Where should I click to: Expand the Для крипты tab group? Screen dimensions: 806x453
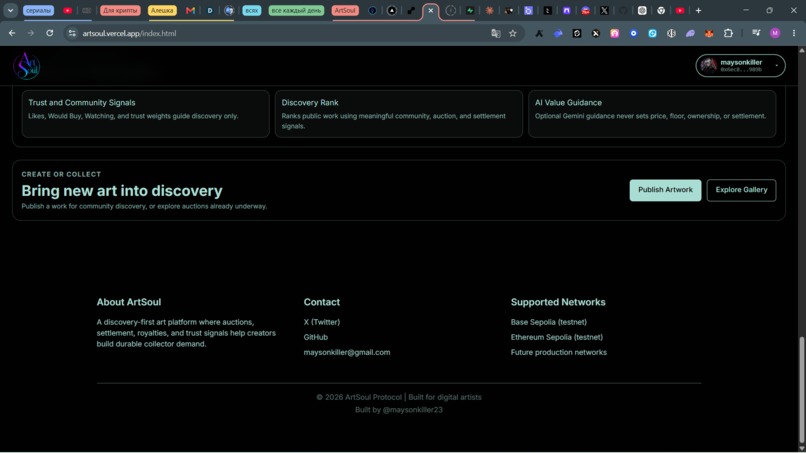point(120,10)
